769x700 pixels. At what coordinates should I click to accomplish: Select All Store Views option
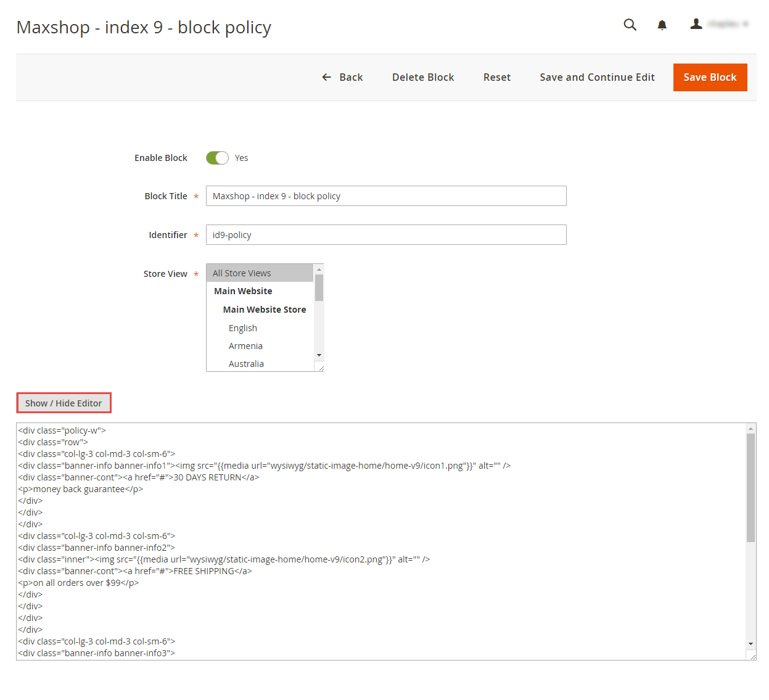(x=260, y=273)
